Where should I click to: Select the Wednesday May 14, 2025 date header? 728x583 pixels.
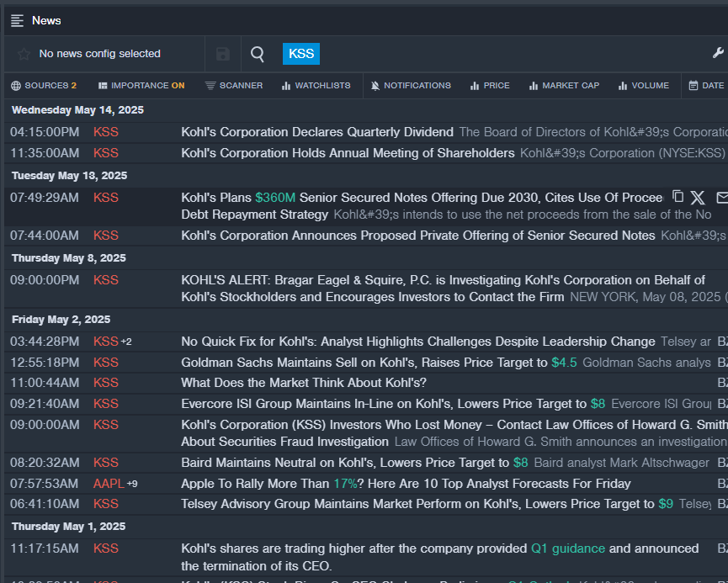(x=77, y=110)
